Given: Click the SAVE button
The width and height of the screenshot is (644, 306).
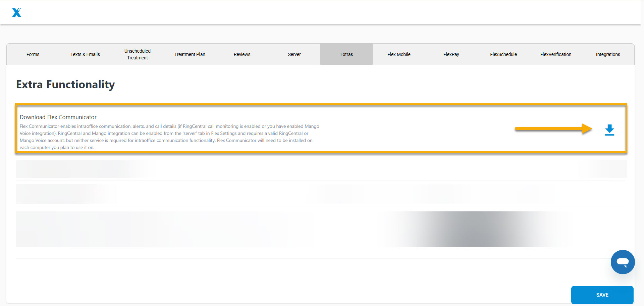Looking at the screenshot, I should 602,295.
